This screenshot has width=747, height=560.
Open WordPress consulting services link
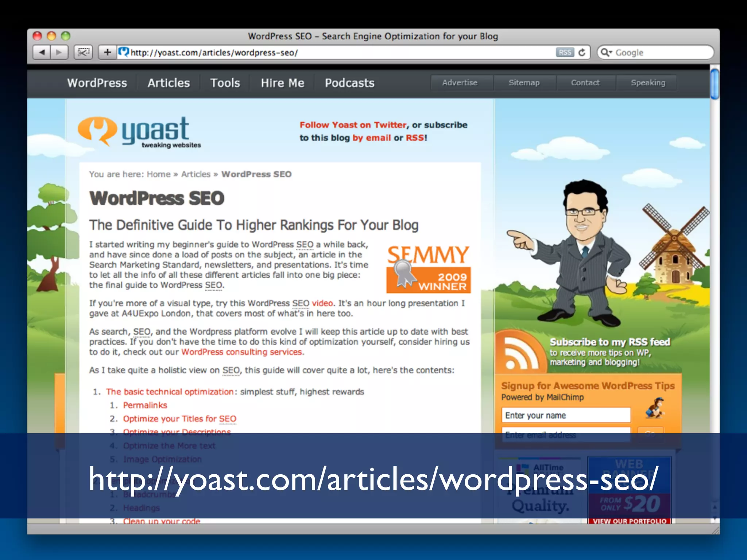[242, 352]
